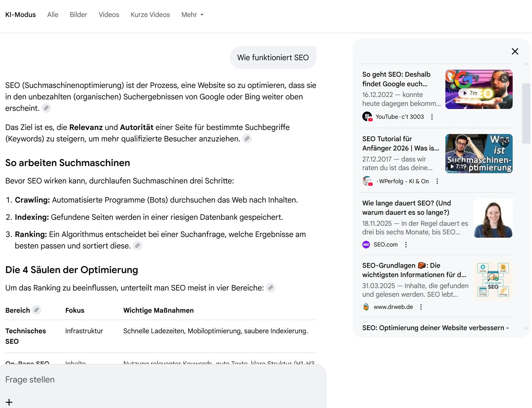Switch to the 'Kurze Videos' tab
This screenshot has width=532, height=408.
click(150, 15)
